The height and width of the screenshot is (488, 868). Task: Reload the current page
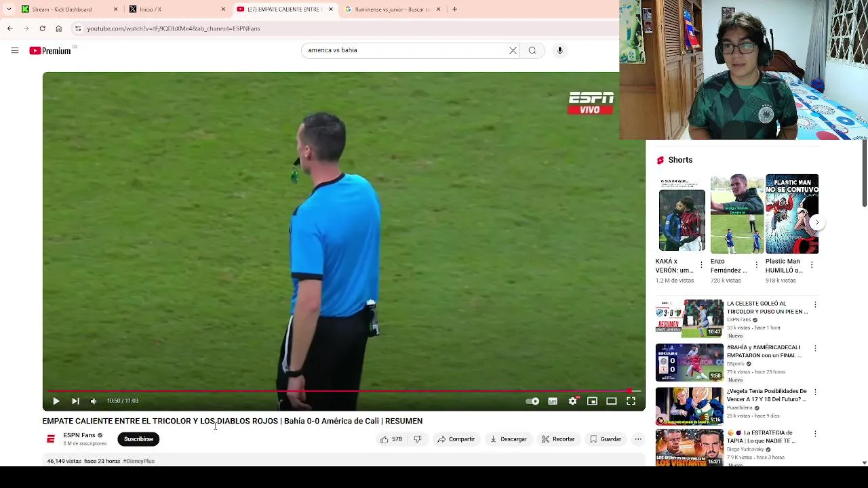42,28
